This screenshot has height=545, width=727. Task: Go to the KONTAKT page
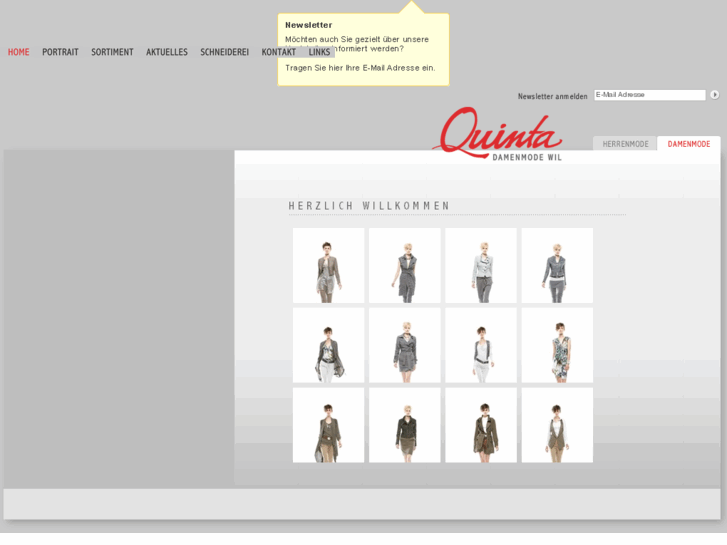coord(279,52)
